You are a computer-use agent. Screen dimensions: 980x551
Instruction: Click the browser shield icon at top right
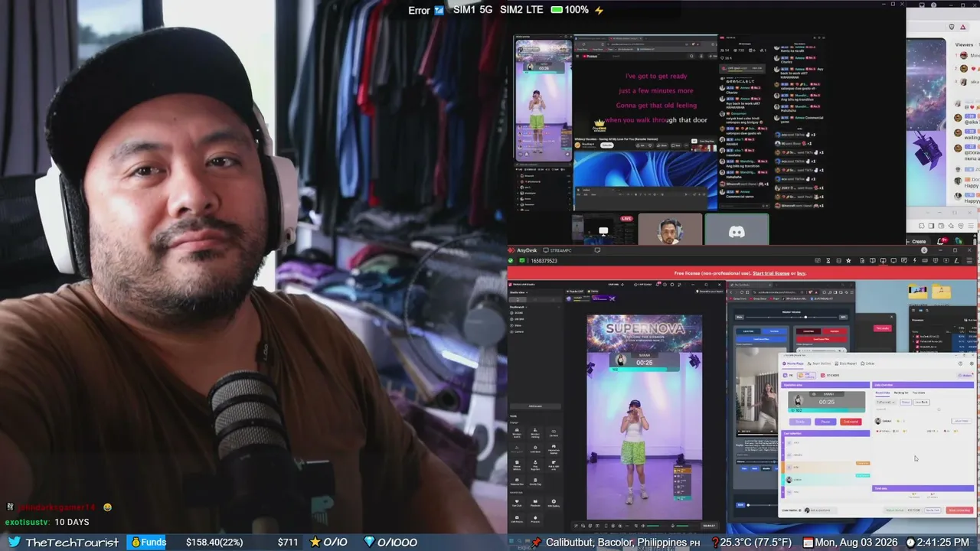pos(952,27)
